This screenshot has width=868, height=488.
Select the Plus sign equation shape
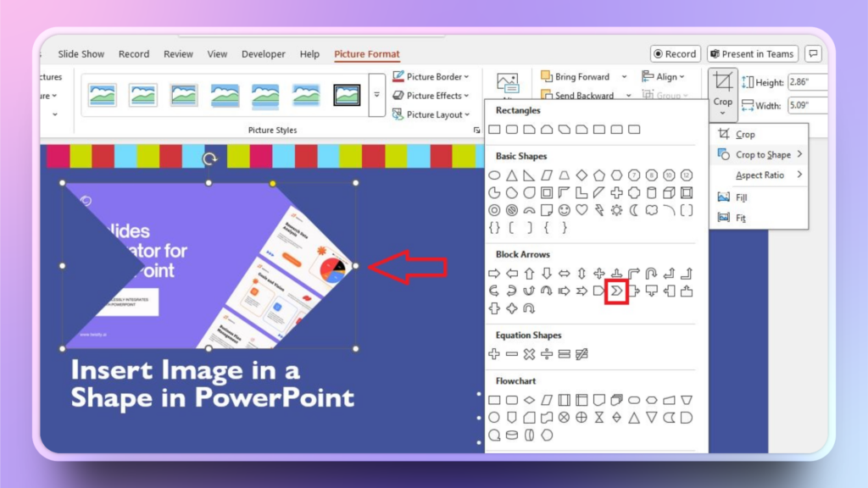[x=494, y=354]
